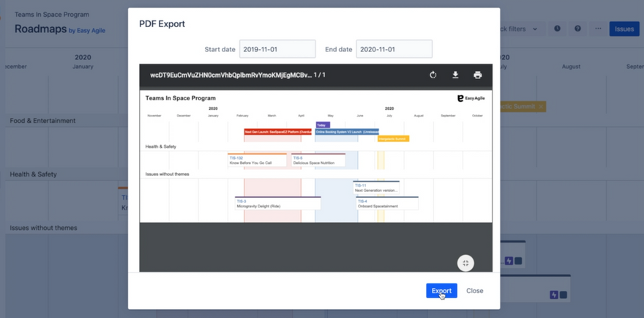Open the Issues panel in the Roadmaps window
The height and width of the screenshot is (318, 644).
coord(624,29)
